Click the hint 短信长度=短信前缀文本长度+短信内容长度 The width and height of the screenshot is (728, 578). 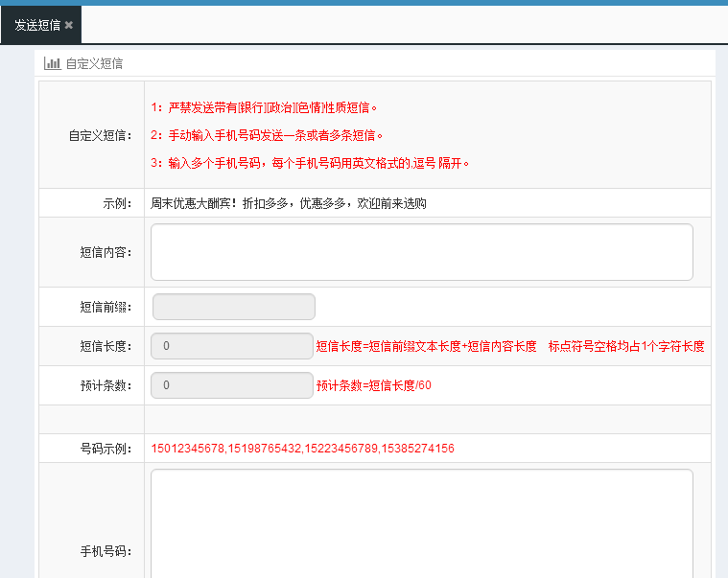(x=426, y=346)
